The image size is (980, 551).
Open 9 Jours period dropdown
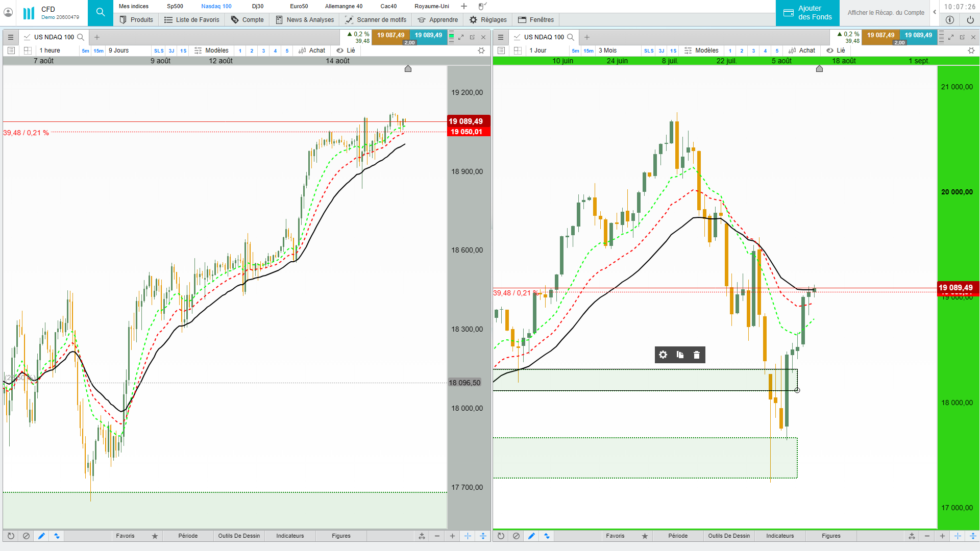tap(119, 51)
